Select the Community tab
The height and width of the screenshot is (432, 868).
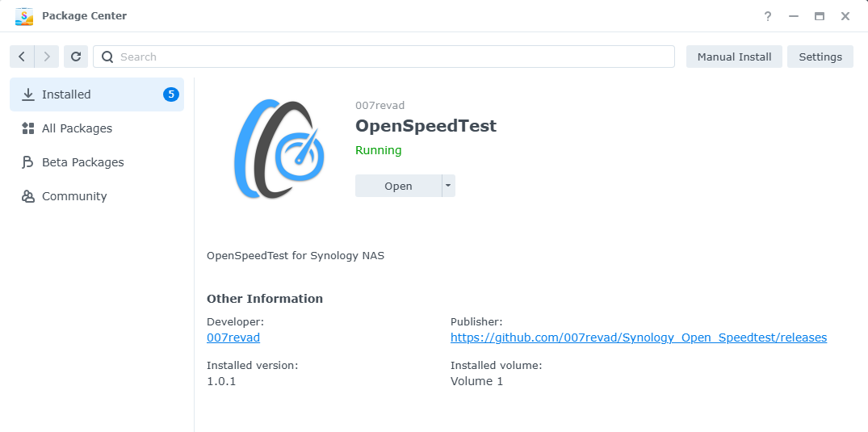(x=74, y=196)
